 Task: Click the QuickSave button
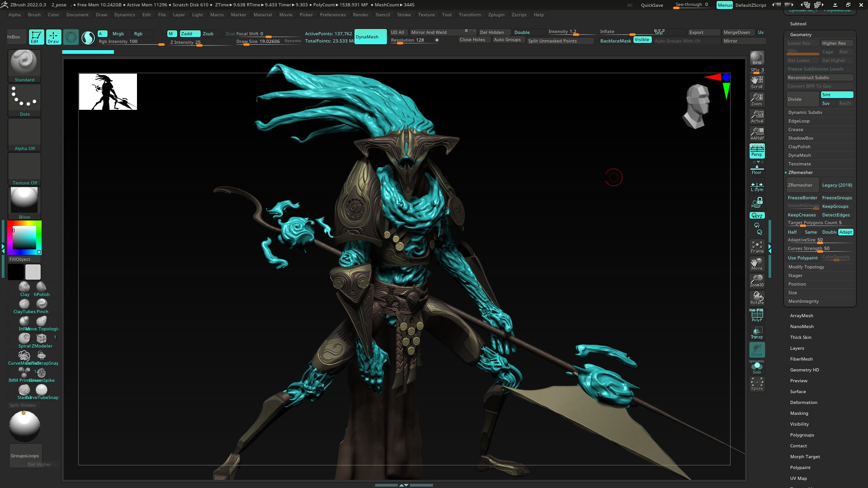(x=652, y=5)
